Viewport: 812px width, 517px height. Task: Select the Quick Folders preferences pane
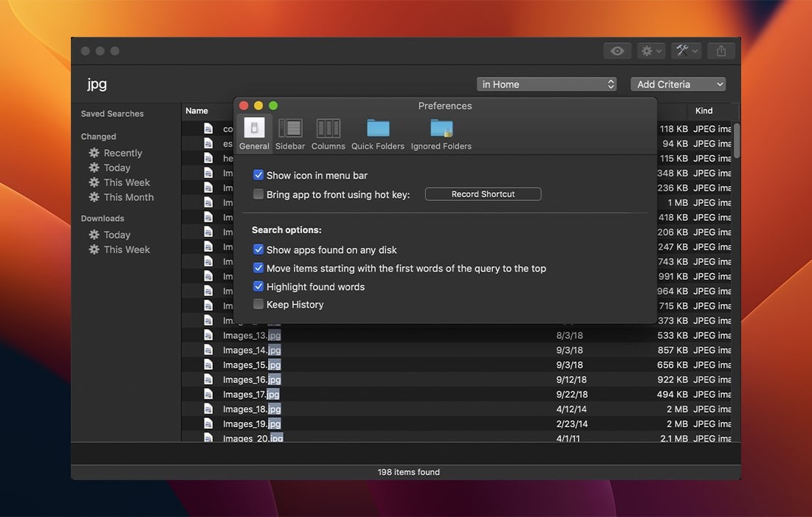click(377, 131)
